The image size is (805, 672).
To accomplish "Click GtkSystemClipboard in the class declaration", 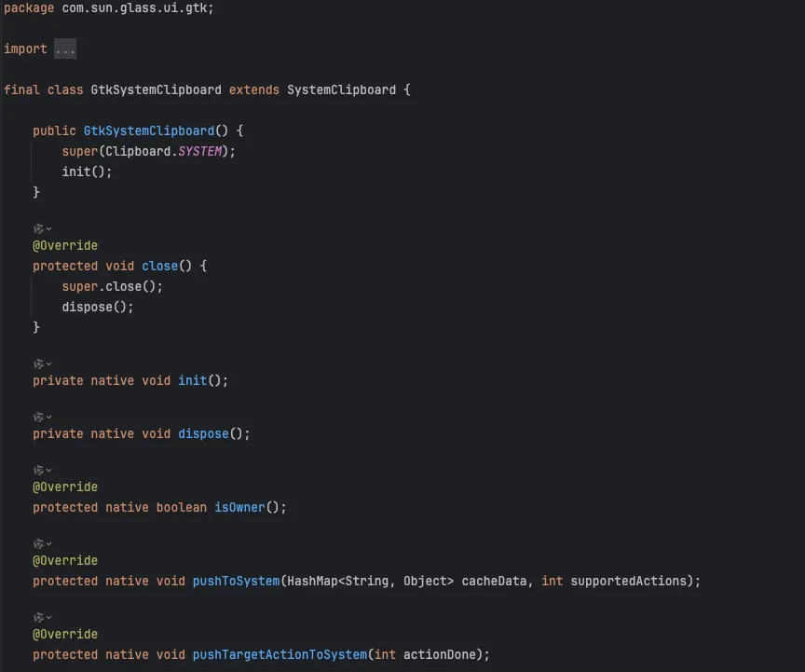I will pos(157,89).
